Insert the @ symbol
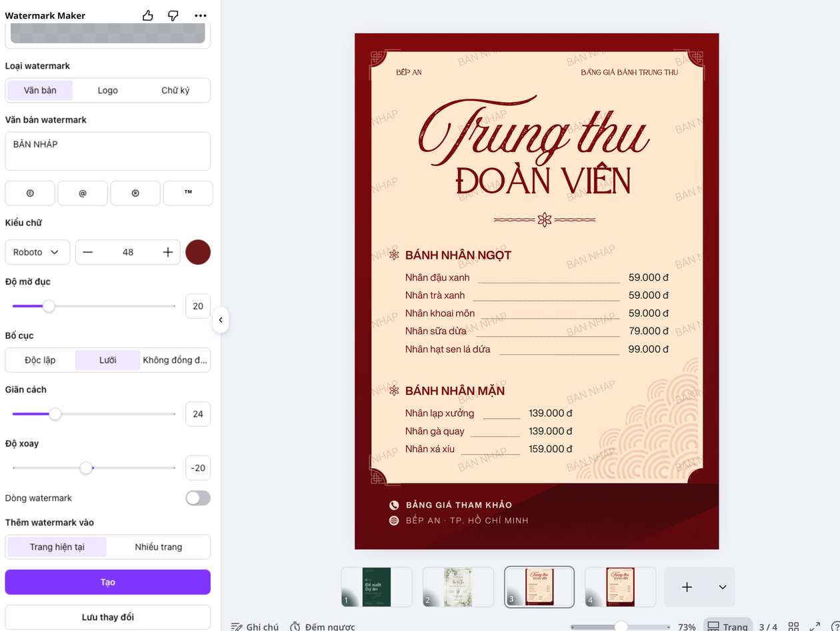This screenshot has height=631, width=840. pyautogui.click(x=83, y=193)
